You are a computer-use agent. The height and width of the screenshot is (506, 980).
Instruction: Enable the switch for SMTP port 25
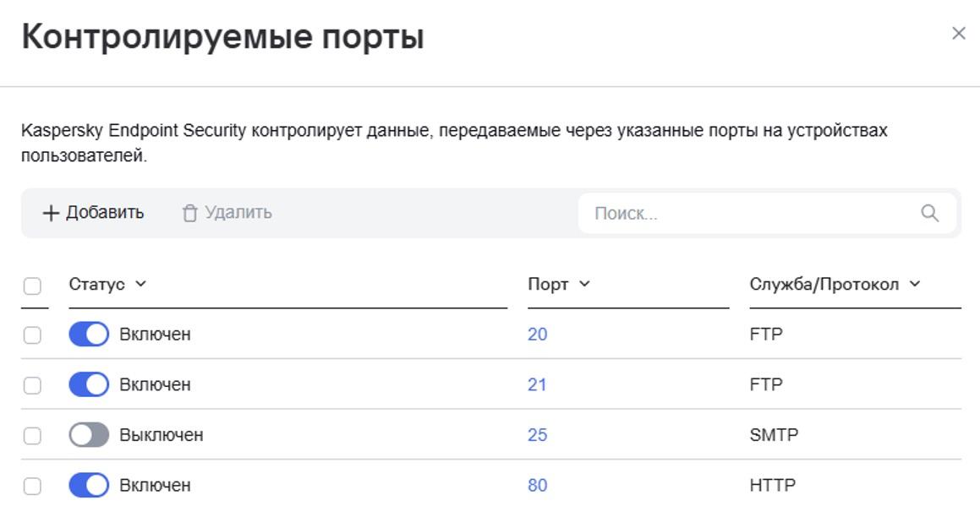(x=89, y=435)
